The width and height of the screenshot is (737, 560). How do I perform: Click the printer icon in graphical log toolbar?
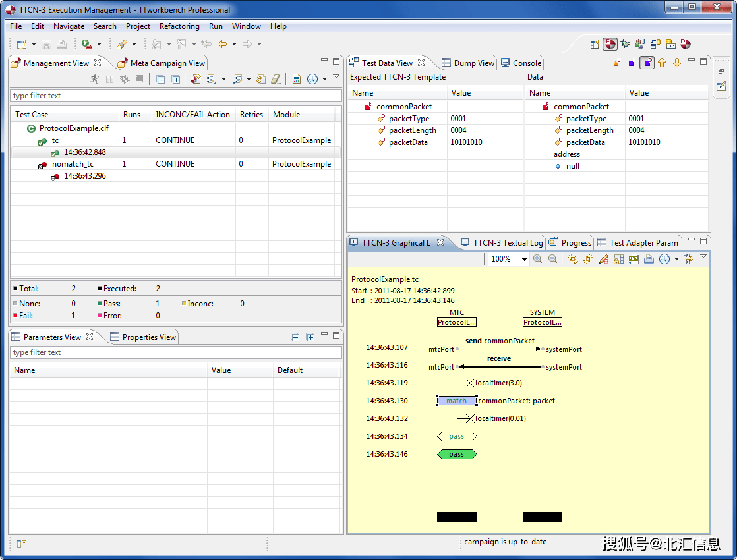pos(649,259)
